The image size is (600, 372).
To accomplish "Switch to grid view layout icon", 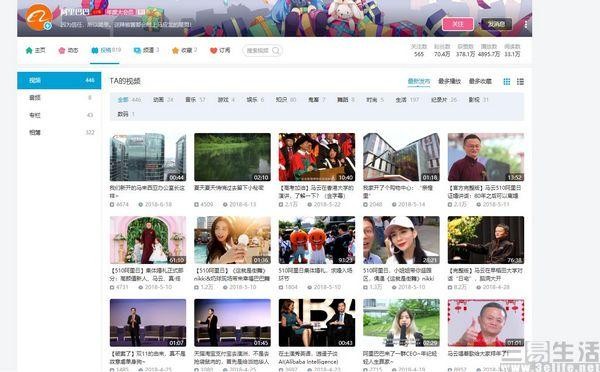I will [507, 82].
